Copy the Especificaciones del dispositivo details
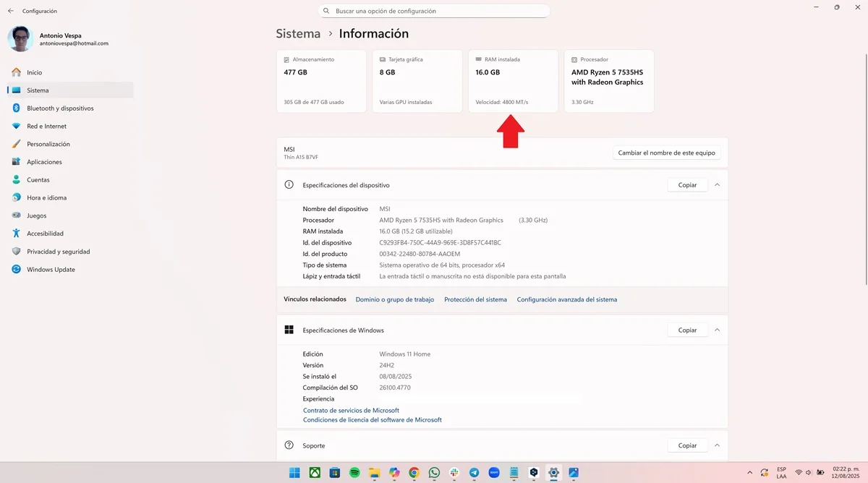This screenshot has height=483, width=868. 687,185
